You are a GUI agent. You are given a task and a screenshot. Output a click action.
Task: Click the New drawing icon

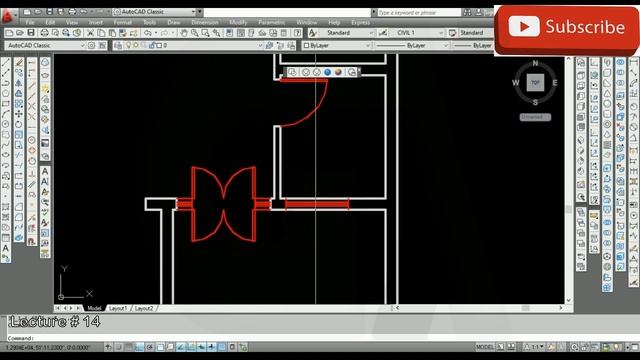pyautogui.click(x=9, y=33)
